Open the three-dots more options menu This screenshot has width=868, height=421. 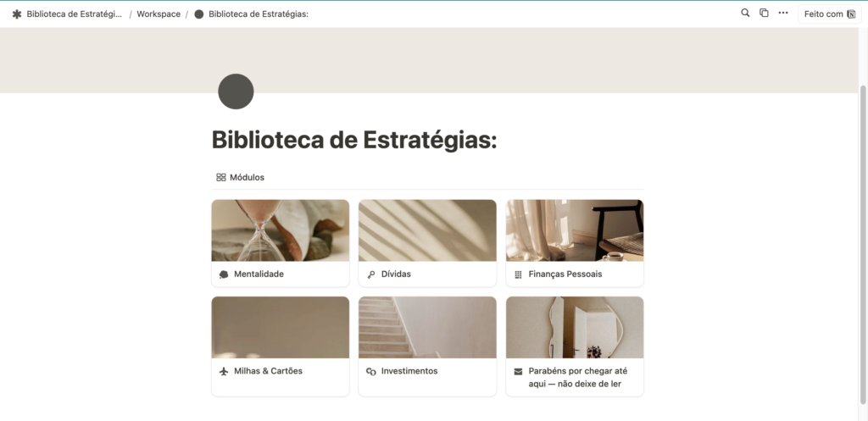click(x=782, y=13)
